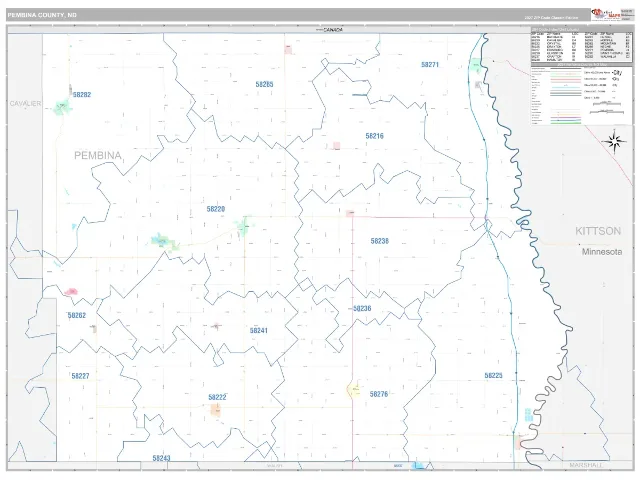640x480 pixels.
Task: Click the "CANADA" border label
Action: pos(333,30)
